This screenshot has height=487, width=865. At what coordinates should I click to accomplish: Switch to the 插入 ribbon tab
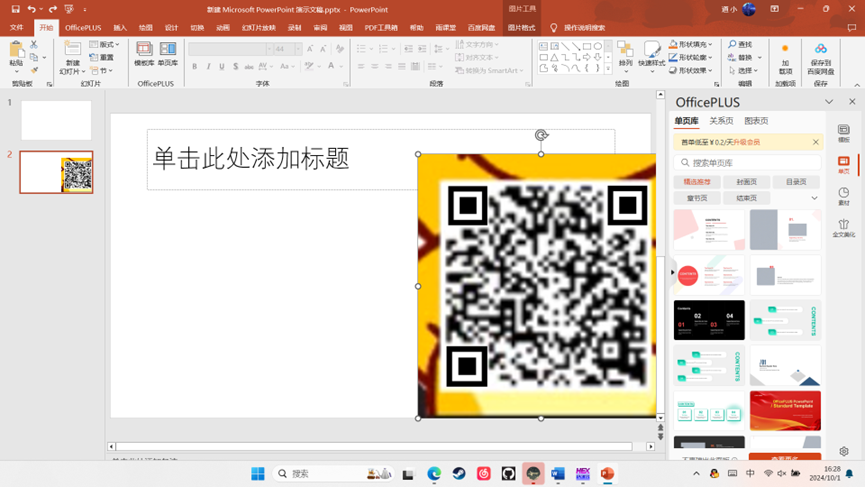pos(120,28)
